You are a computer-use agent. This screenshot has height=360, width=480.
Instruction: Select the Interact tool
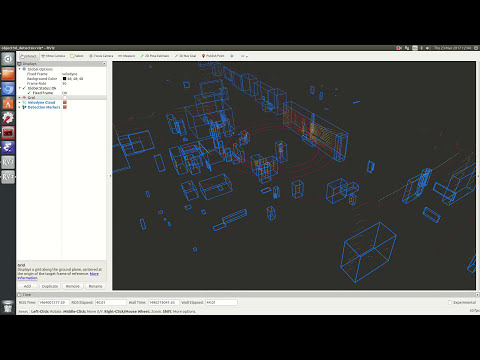click(29, 56)
